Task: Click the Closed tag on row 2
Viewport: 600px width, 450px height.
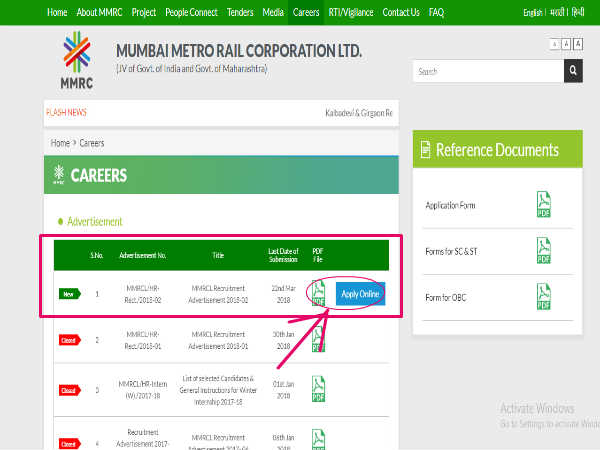Action: point(70,340)
